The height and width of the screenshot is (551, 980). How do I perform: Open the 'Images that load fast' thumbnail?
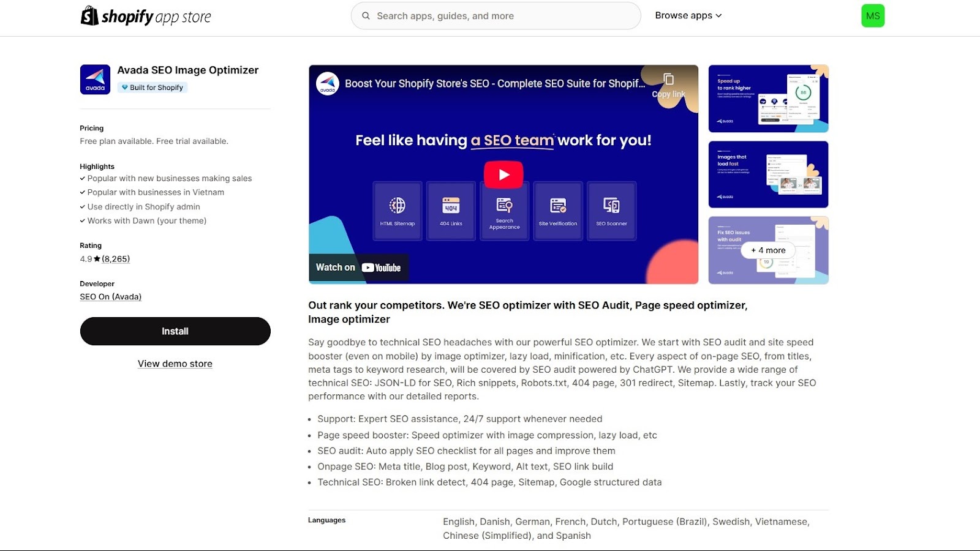(768, 174)
